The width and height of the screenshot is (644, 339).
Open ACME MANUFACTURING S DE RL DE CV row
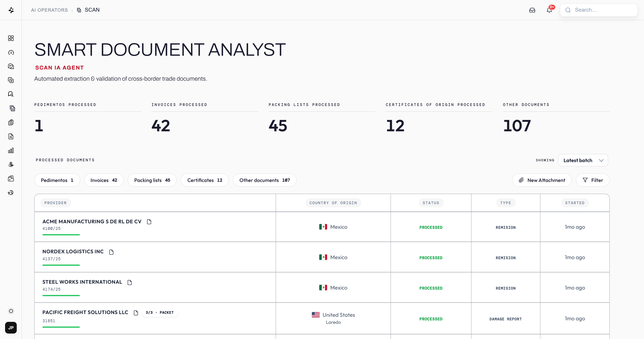tap(322, 227)
